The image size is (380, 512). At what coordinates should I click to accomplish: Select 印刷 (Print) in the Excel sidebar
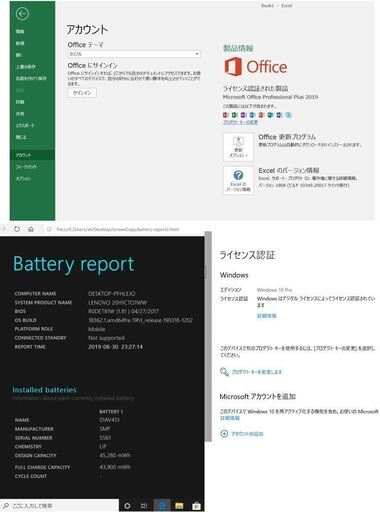tap(20, 102)
